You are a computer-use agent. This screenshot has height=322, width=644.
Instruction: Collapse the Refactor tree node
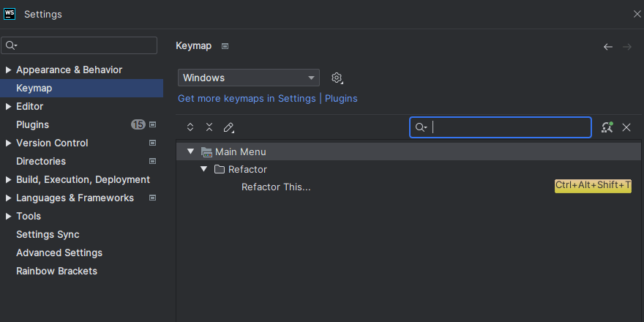[x=203, y=169]
